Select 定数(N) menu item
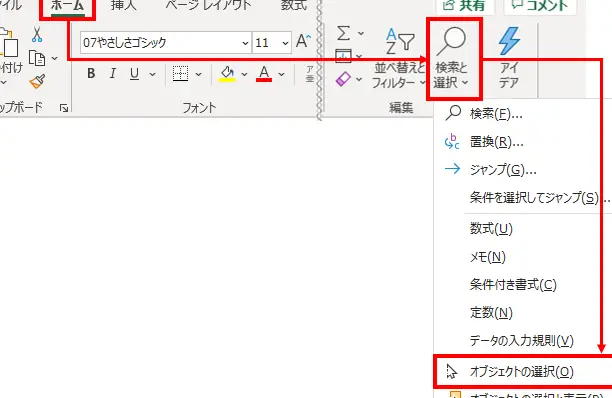612x398 pixels. pyautogui.click(x=522, y=313)
